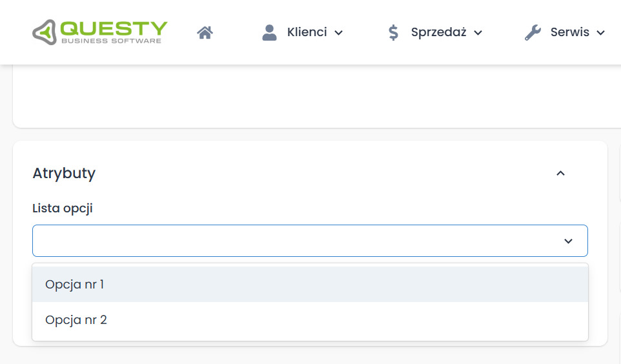Click the Questy triangular logo icon
The image size is (621, 364).
45,32
